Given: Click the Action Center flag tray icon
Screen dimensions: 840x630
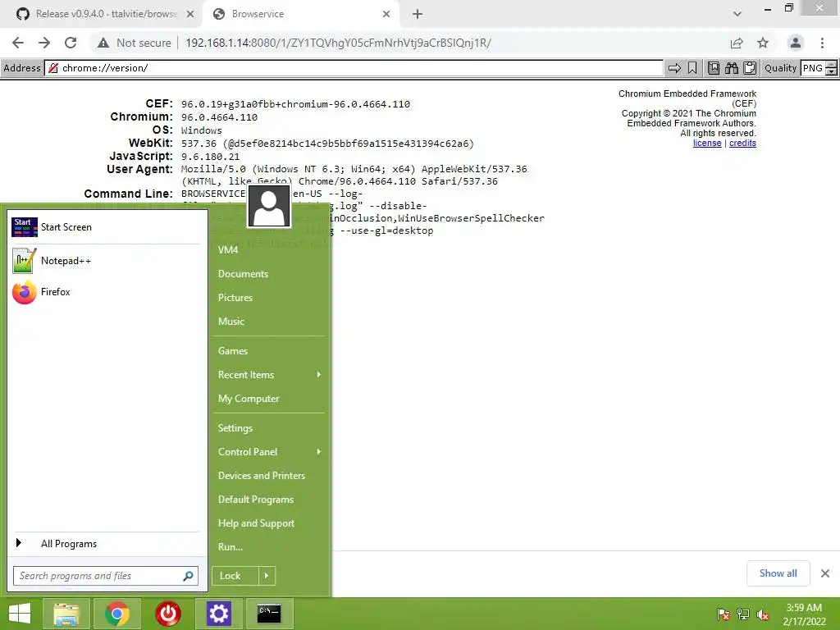Looking at the screenshot, I should tap(724, 614).
